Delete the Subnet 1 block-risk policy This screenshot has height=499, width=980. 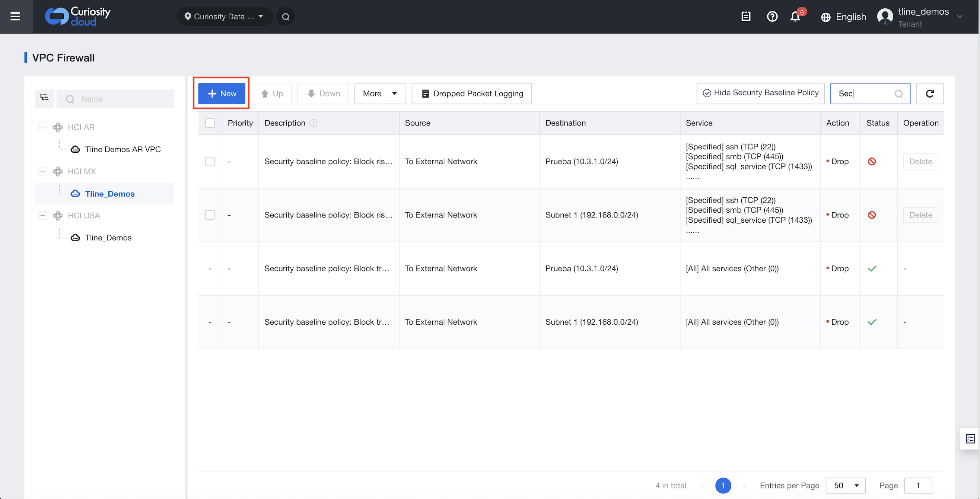point(921,215)
